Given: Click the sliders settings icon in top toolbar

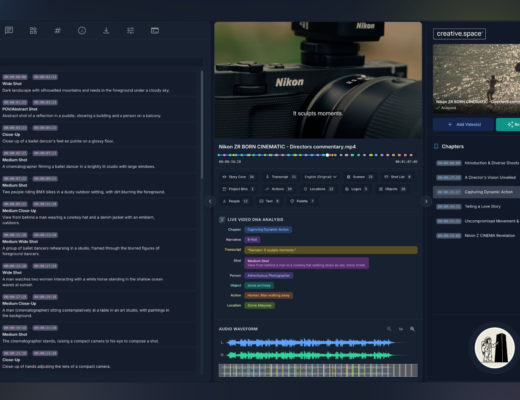Looking at the screenshot, I should 131,31.
